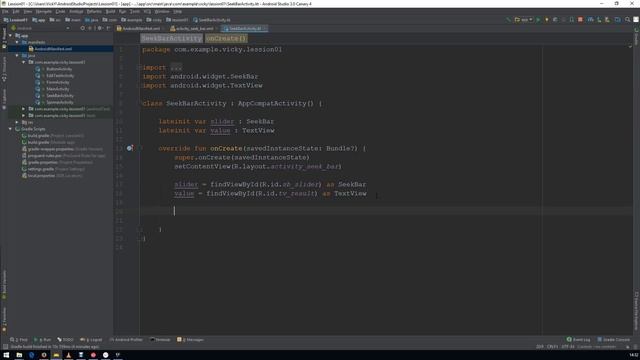Expand the androidTest package node

point(24,109)
